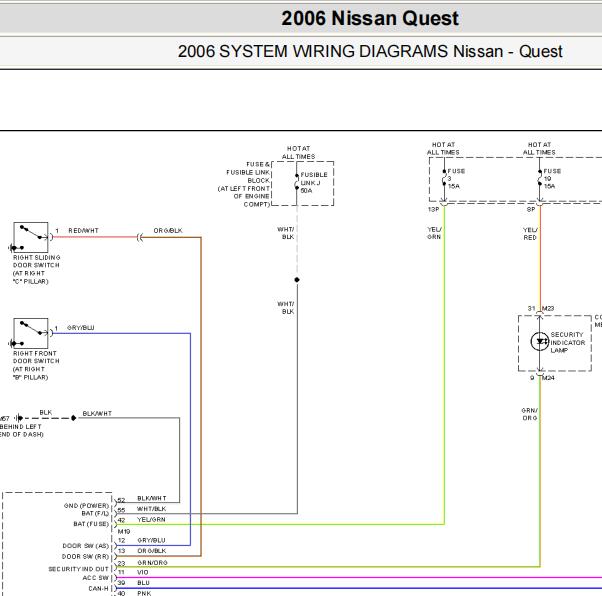
Task: Select the security indicator lamp symbol
Action: tap(540, 341)
